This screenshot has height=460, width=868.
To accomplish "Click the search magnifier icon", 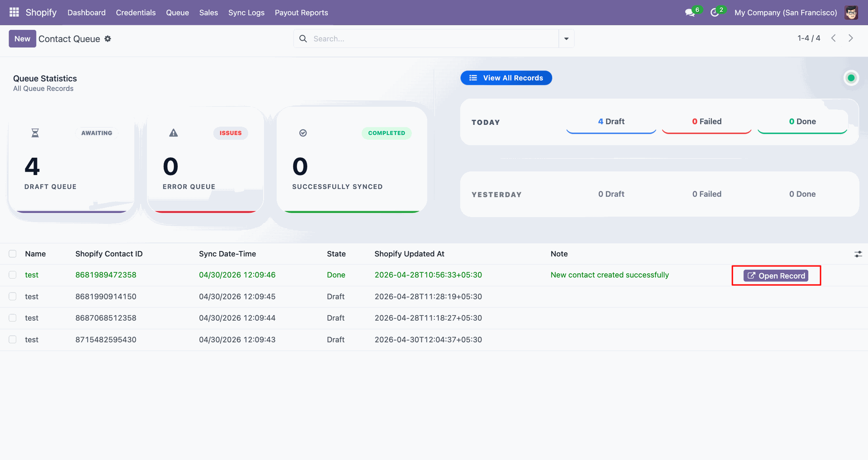I will click(x=303, y=39).
